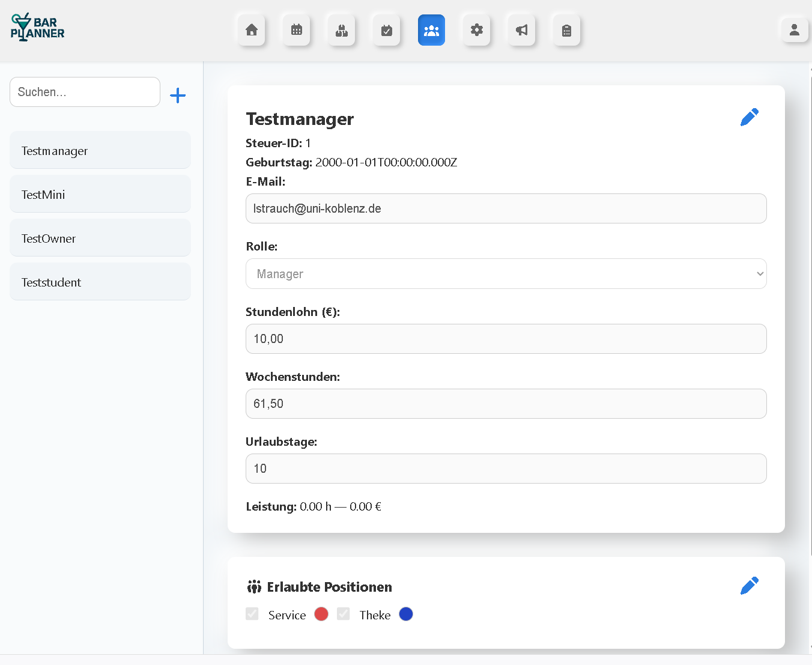Toggle the Theke position checkbox

tap(343, 614)
